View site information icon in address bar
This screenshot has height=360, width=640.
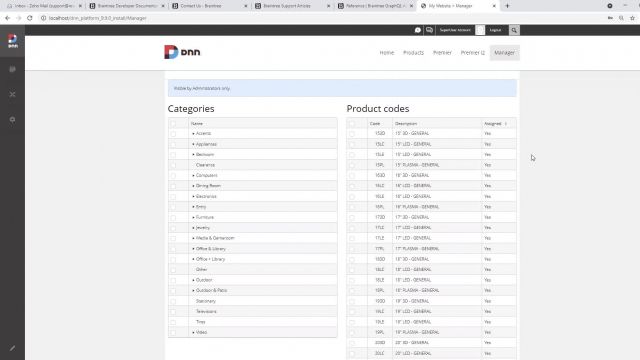pyautogui.click(x=43, y=18)
